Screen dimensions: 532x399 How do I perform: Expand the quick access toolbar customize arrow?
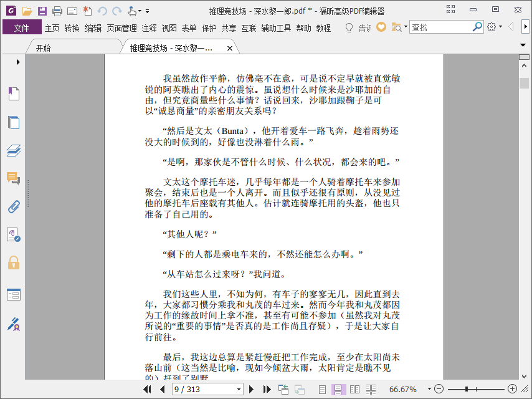click(x=147, y=11)
